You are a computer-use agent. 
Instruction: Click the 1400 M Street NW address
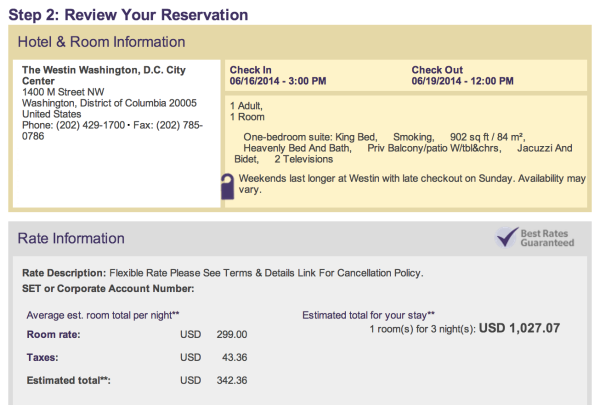63,92
